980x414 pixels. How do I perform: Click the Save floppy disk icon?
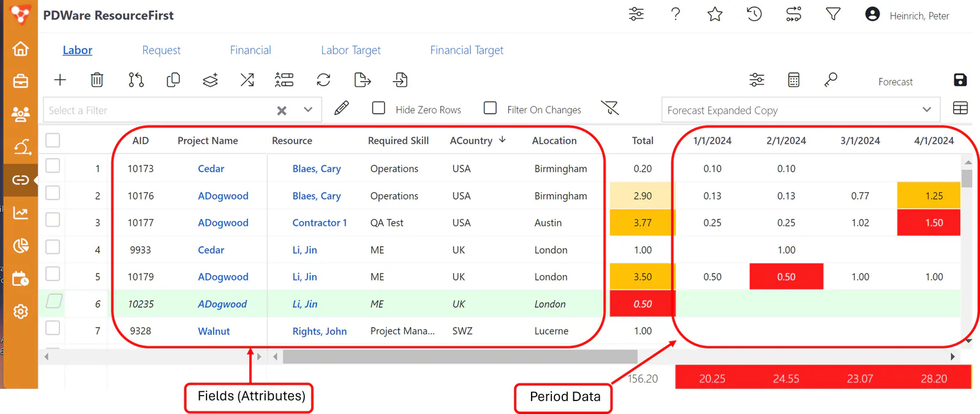pyautogui.click(x=960, y=80)
